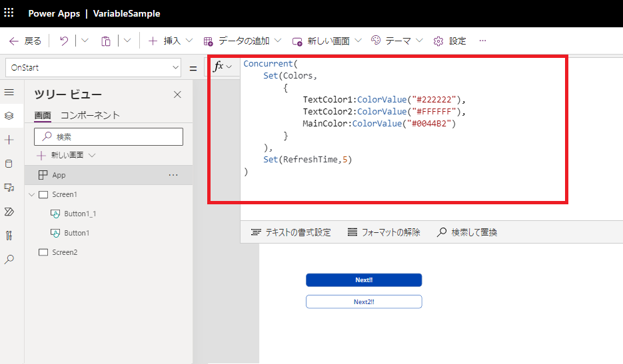This screenshot has width=623, height=364.
Task: Open the App item ellipsis menu
Action: point(173,175)
